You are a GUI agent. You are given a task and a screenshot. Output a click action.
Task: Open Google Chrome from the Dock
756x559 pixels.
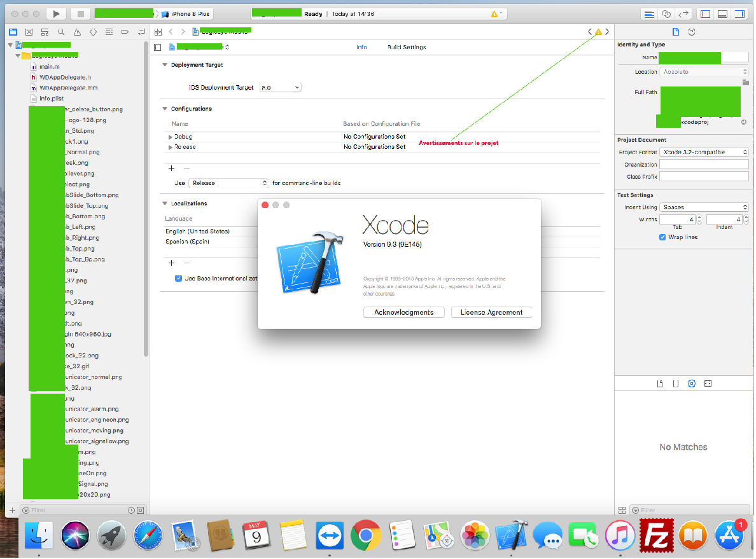click(x=366, y=535)
